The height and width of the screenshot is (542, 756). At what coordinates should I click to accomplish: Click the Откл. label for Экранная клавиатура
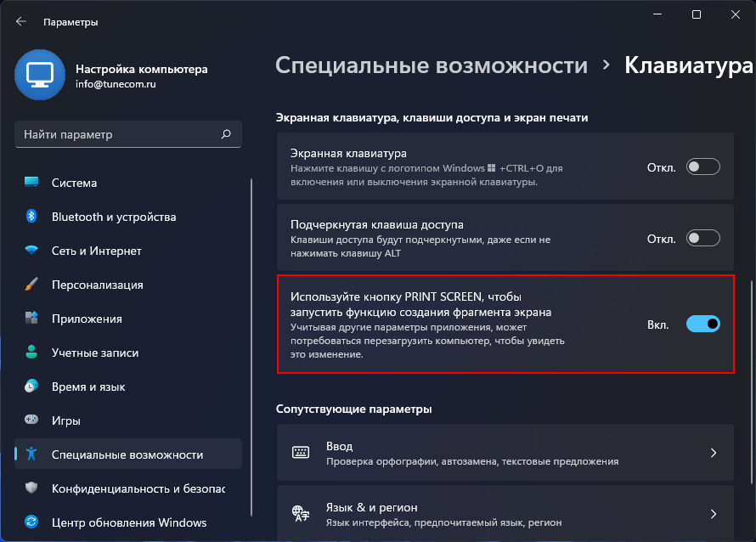(x=662, y=167)
